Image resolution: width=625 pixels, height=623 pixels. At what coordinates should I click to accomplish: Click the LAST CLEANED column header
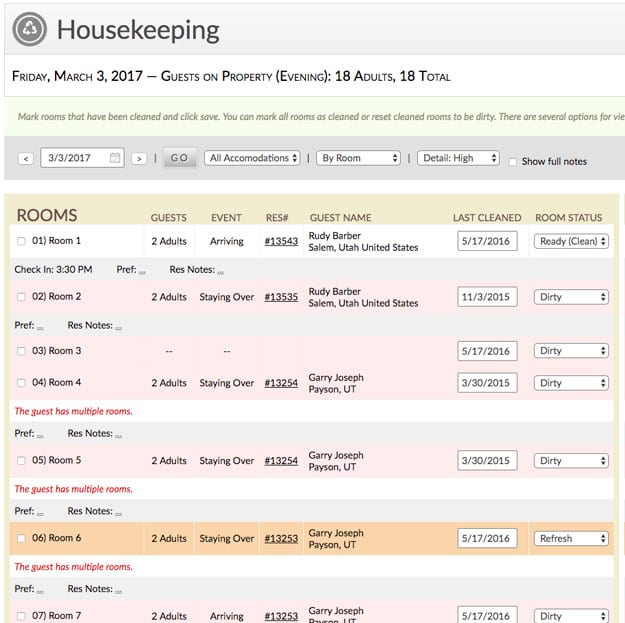click(487, 218)
